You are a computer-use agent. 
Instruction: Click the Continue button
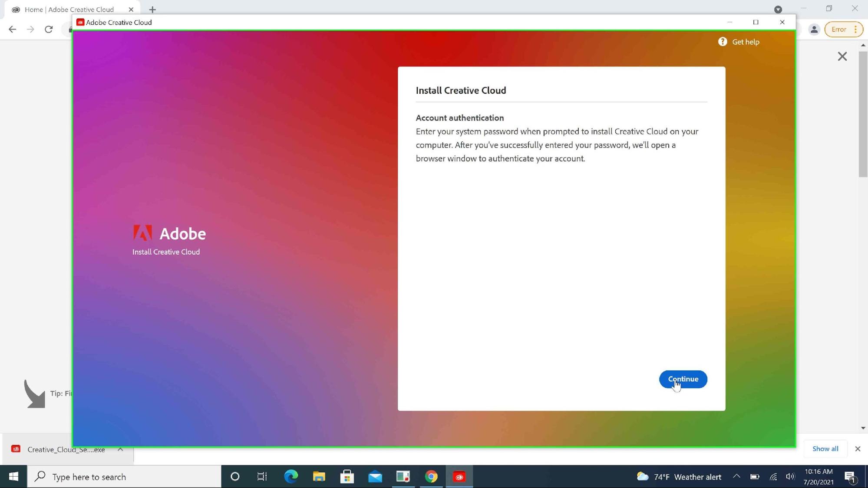pos(683,379)
